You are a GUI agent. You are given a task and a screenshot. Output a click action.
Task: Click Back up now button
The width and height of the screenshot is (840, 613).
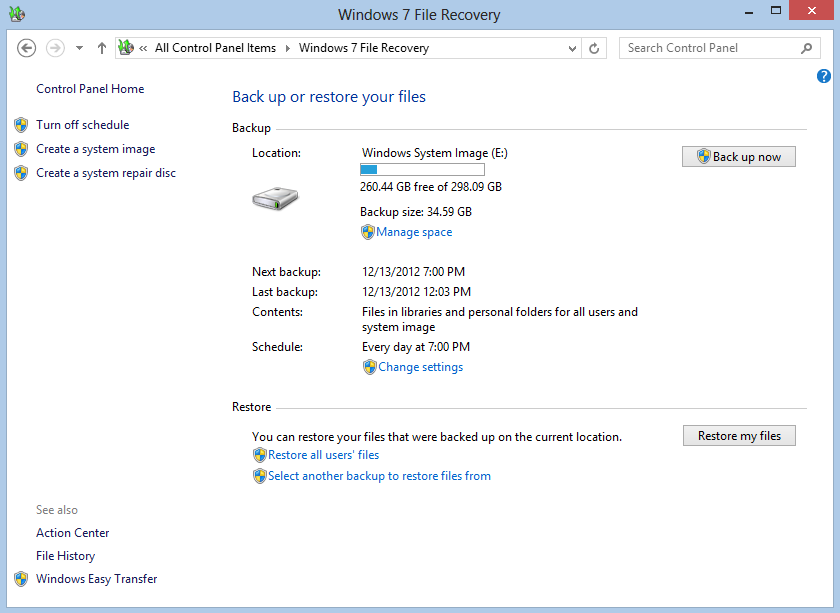point(739,157)
